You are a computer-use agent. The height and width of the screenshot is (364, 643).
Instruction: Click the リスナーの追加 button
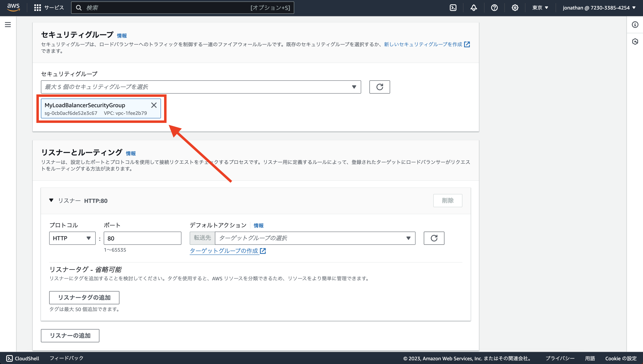coord(70,335)
